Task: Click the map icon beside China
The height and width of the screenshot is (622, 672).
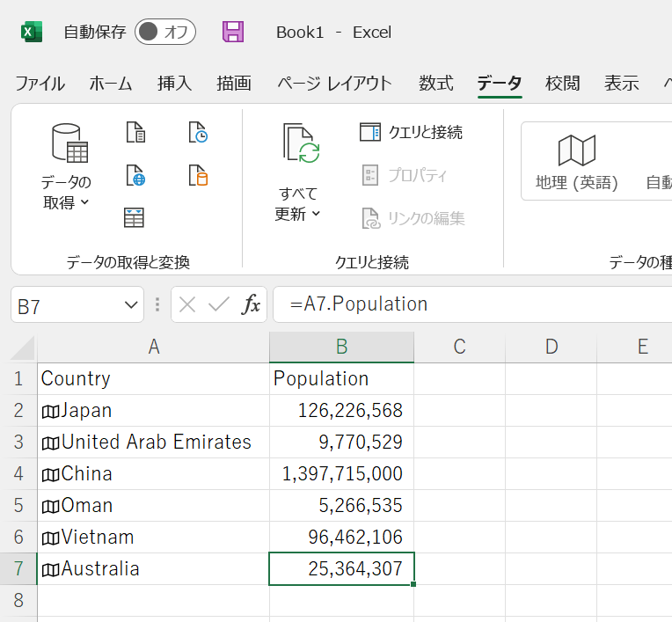Action: tap(50, 475)
